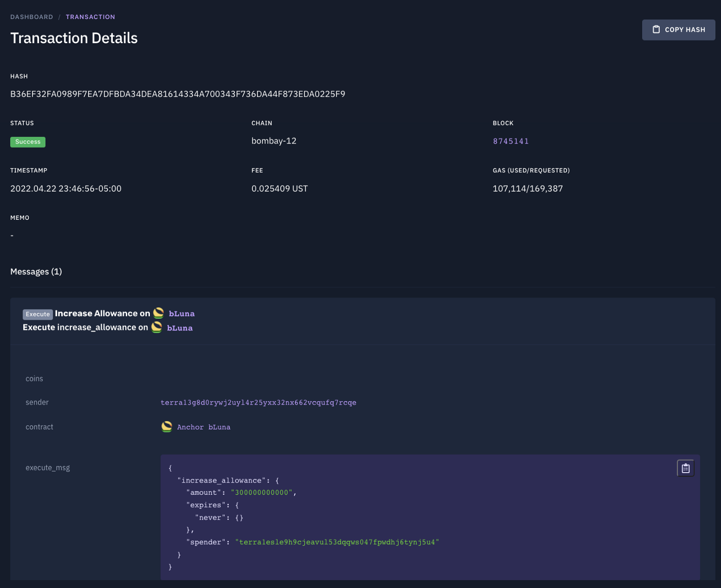
Task: Click fee value 0.025409 UST
Action: click(280, 188)
